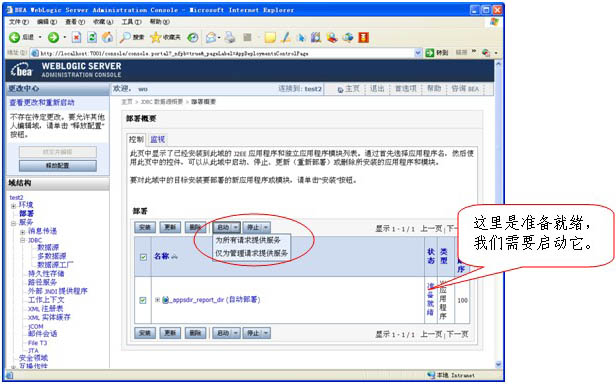Viewport: 616px width, 385px height.
Task: Click the IE Print icon
Action: (230, 37)
